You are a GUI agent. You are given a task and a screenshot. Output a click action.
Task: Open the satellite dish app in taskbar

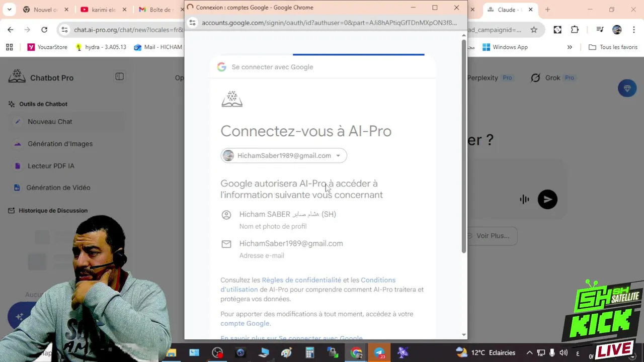coord(403,353)
